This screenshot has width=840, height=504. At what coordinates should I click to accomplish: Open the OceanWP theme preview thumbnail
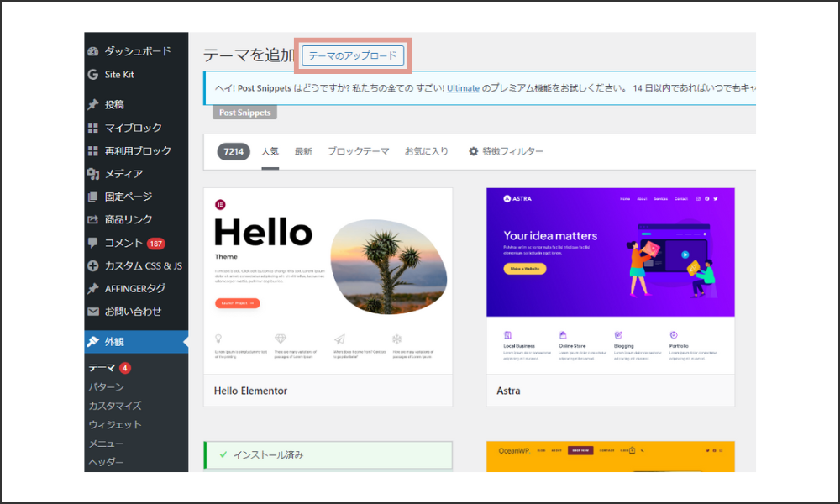click(611, 456)
